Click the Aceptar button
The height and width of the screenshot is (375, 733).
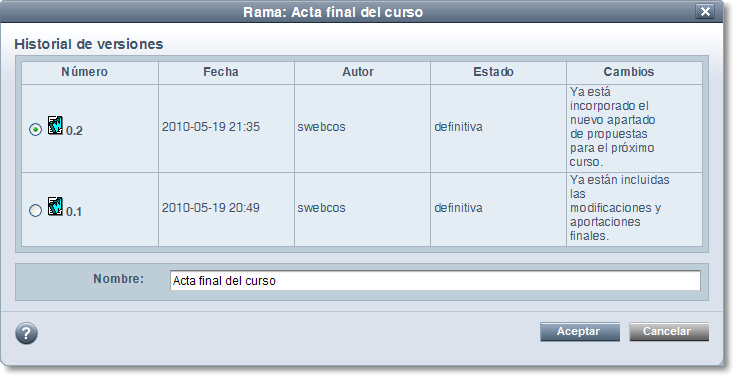click(580, 332)
